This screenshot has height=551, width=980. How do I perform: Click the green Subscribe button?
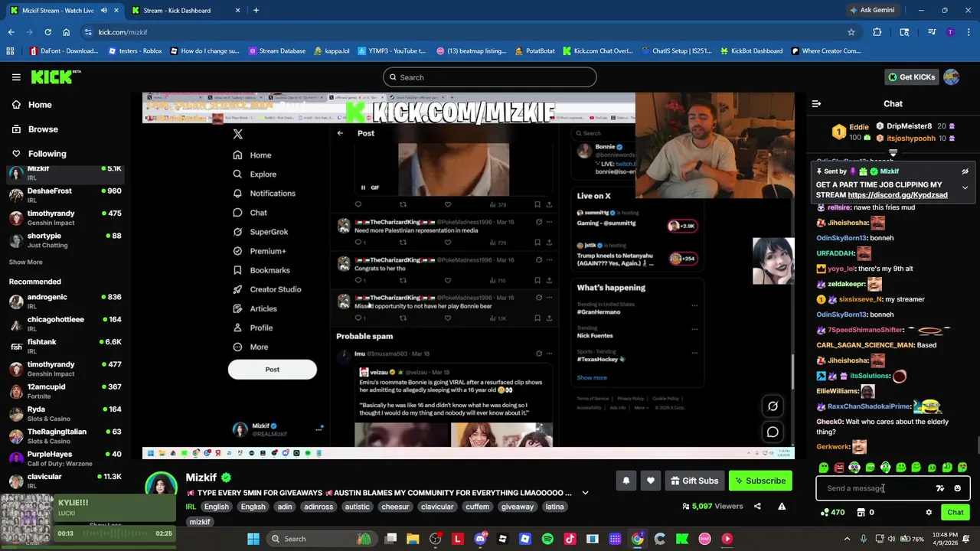(x=760, y=481)
